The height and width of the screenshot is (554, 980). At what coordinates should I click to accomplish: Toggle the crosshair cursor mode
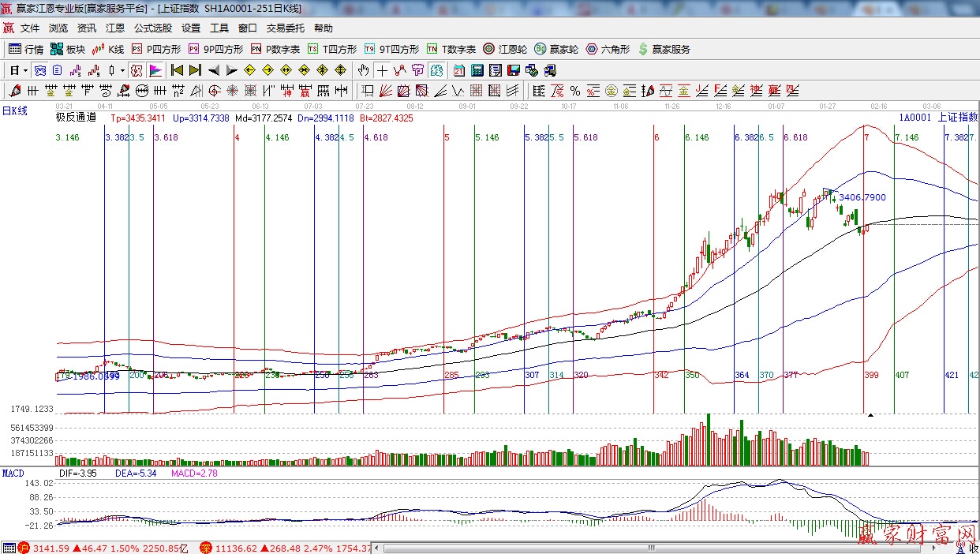coord(382,70)
